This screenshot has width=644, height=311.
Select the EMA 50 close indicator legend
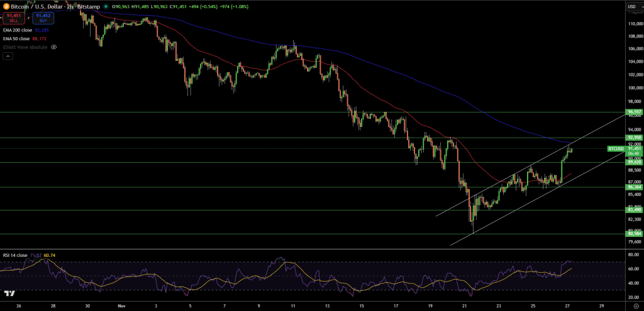click(x=16, y=38)
